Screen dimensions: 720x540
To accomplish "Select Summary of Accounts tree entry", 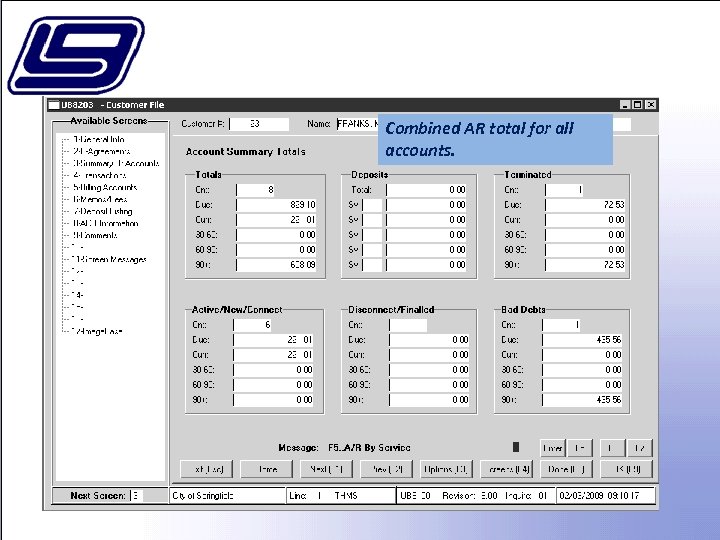I will point(116,163).
